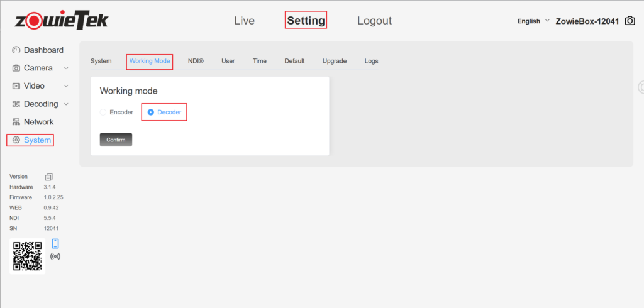Expand the Decoding sidebar section
Image resolution: width=644 pixels, height=308 pixels.
(41, 104)
